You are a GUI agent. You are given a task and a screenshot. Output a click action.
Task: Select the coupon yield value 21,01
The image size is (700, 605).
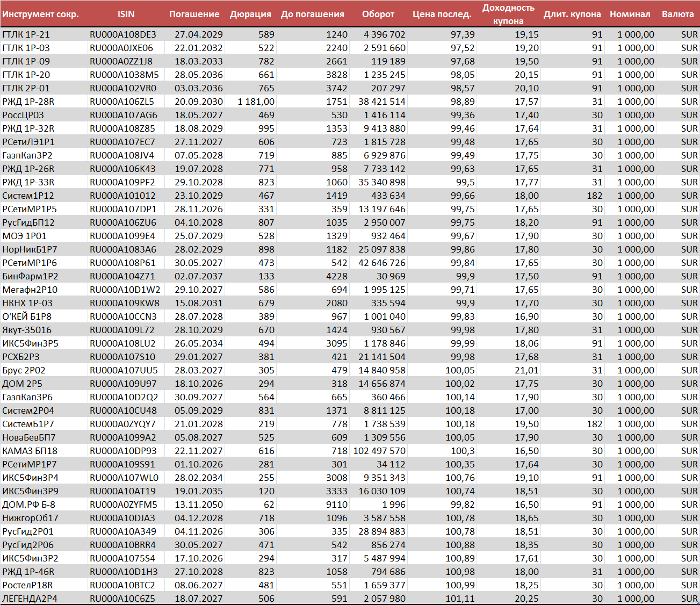[526, 370]
